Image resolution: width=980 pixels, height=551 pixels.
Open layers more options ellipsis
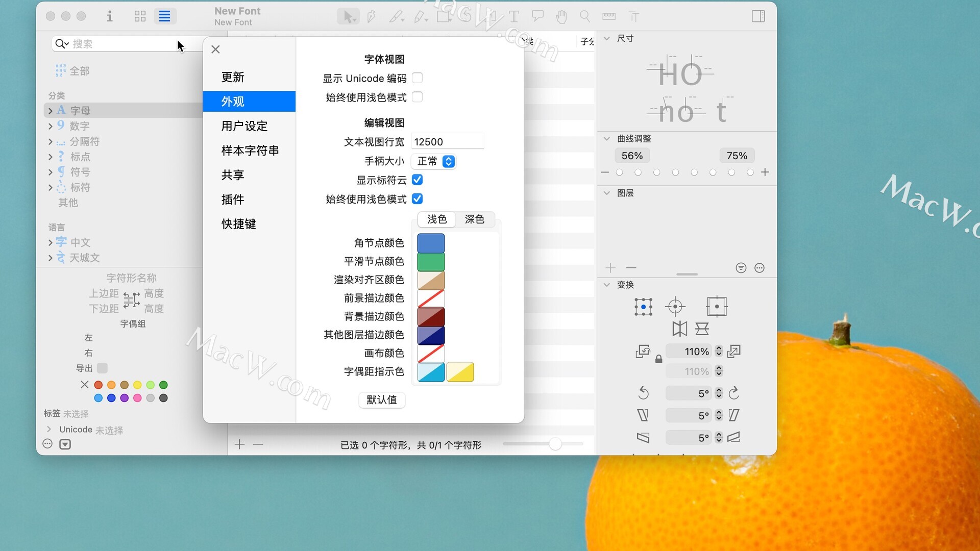tap(759, 268)
